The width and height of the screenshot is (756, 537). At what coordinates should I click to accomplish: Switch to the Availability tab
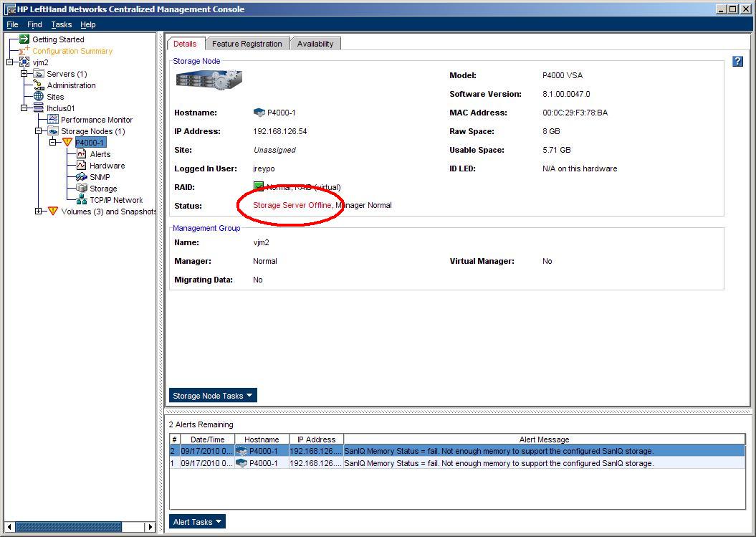click(x=315, y=44)
